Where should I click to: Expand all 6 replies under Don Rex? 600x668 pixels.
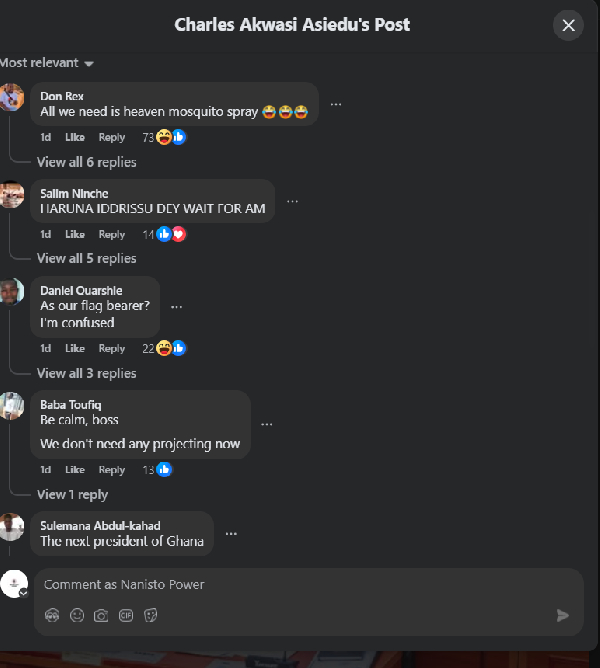point(86,162)
